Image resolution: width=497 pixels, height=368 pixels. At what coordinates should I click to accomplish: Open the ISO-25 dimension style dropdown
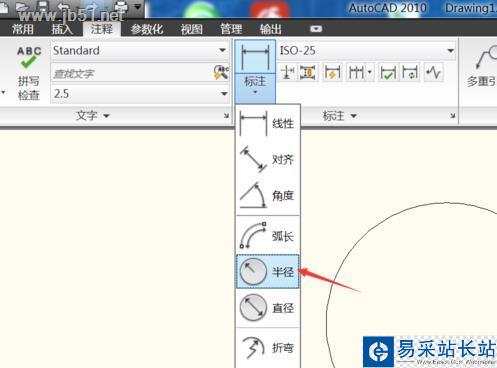click(451, 51)
